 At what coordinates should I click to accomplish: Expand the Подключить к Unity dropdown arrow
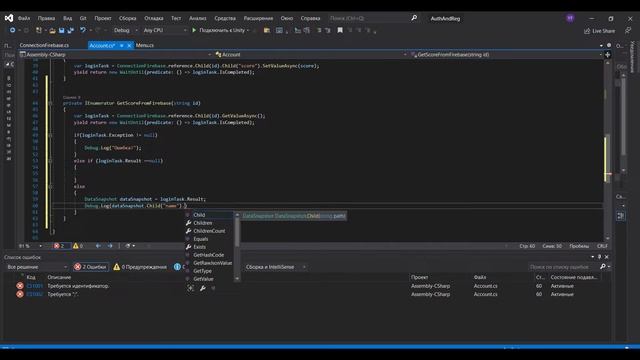point(248,31)
